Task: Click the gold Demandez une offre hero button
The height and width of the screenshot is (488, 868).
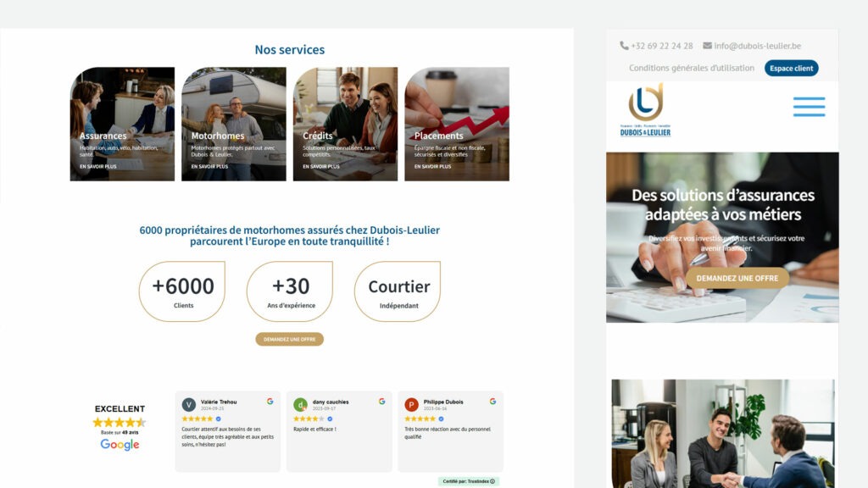Action: click(737, 278)
